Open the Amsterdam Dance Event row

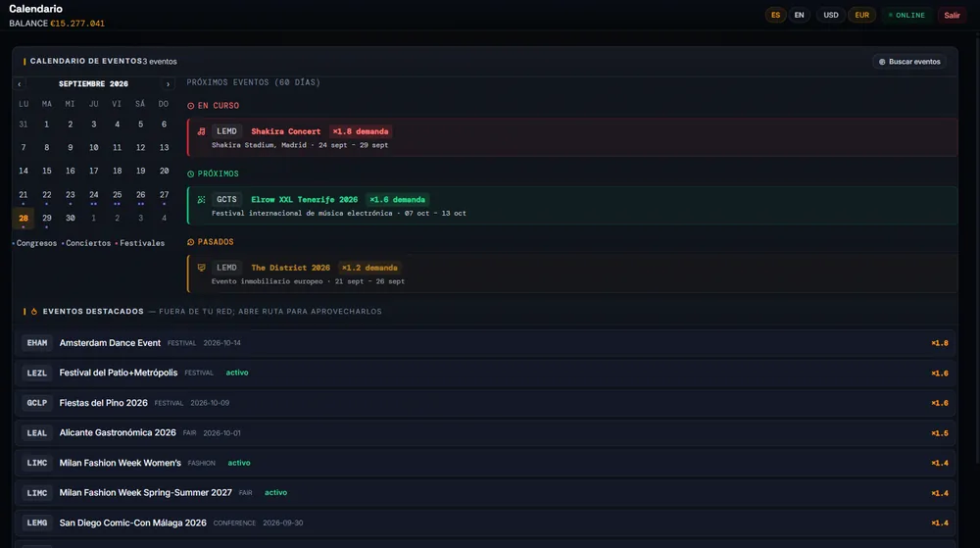point(485,343)
